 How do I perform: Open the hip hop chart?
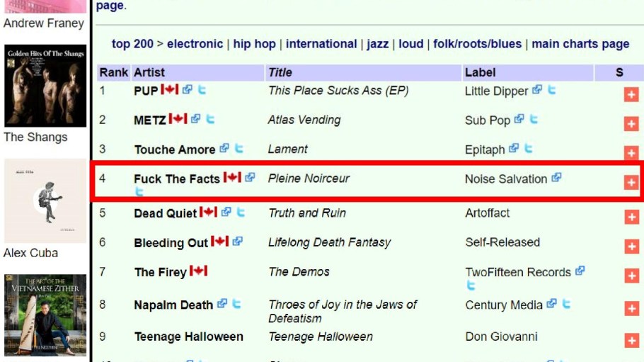[254, 44]
